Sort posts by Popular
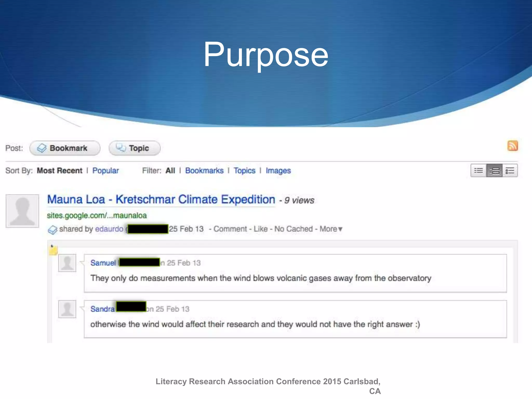Viewport: 532px width, 399px height. (105, 171)
